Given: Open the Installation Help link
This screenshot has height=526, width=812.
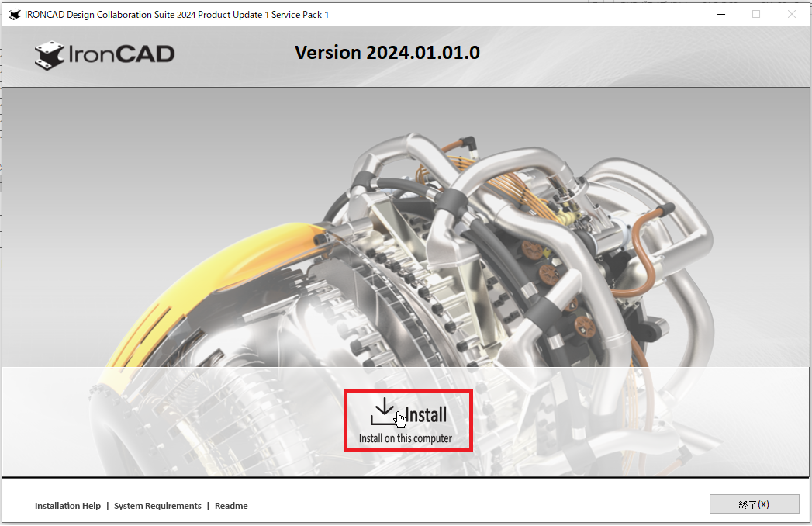Looking at the screenshot, I should 67,506.
